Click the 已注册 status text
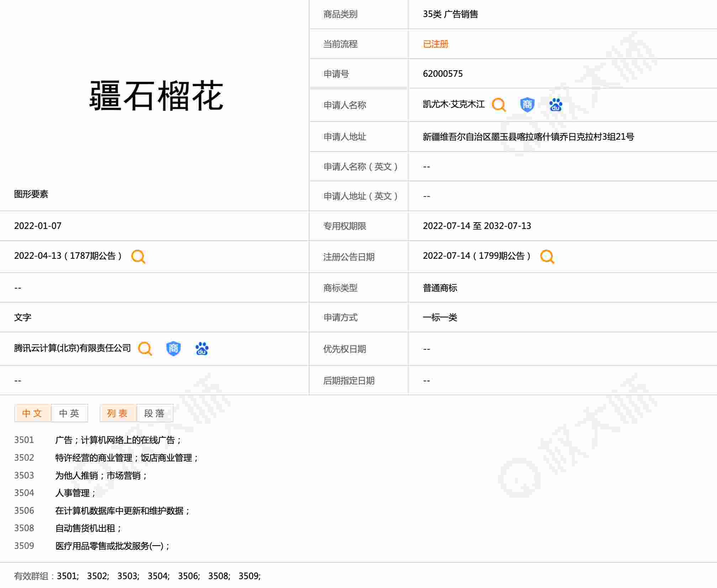This screenshot has height=588, width=717. tap(435, 44)
